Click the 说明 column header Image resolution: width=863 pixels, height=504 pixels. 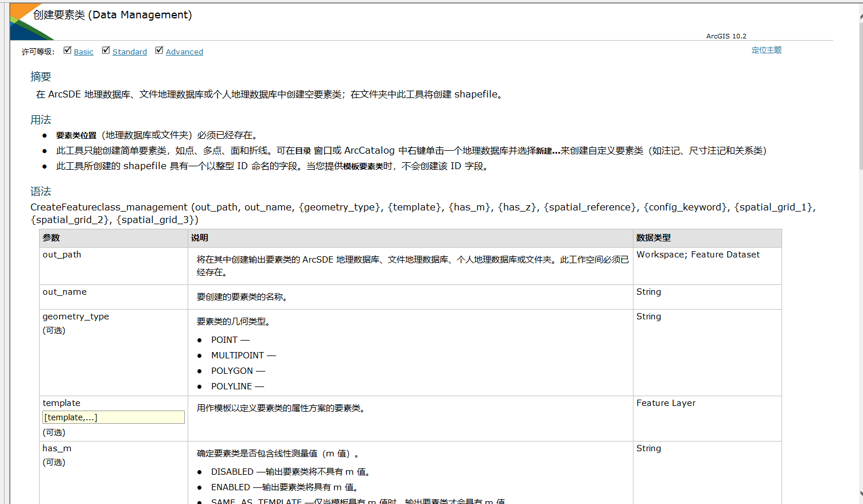tap(411, 238)
